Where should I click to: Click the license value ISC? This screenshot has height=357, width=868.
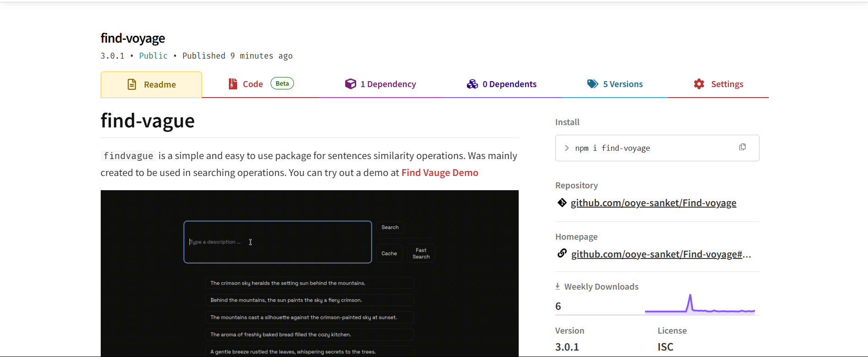coord(666,347)
